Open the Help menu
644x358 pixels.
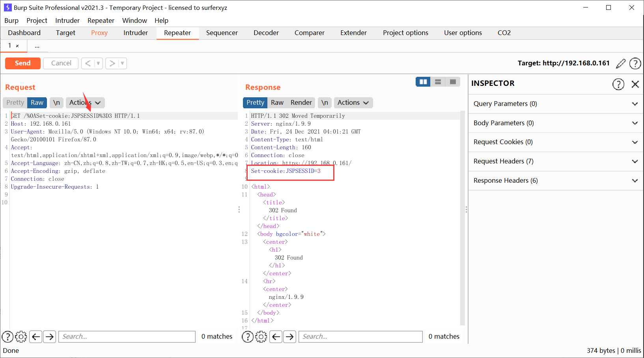[161, 20]
